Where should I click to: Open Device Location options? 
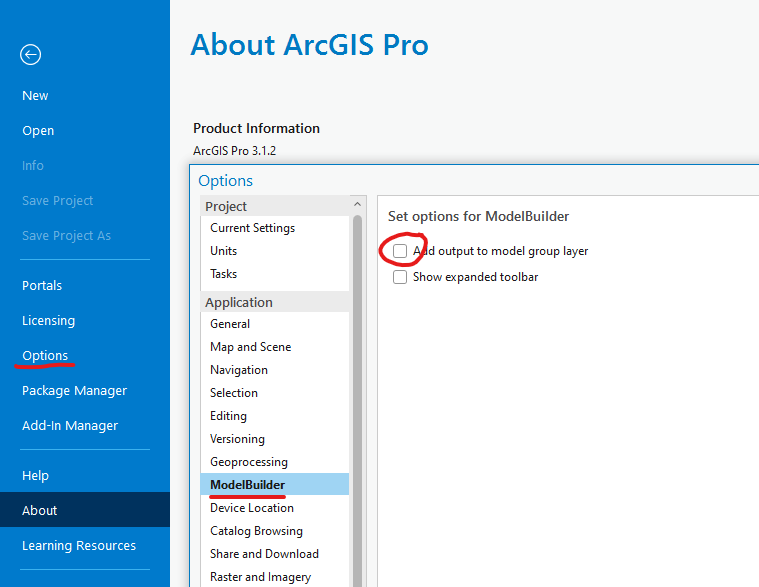(x=274, y=508)
